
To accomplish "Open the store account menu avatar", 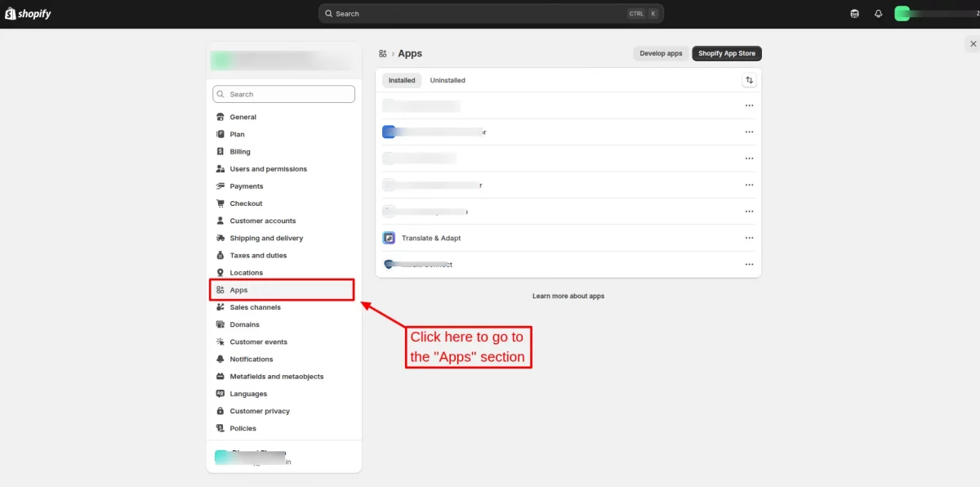I will coord(902,14).
